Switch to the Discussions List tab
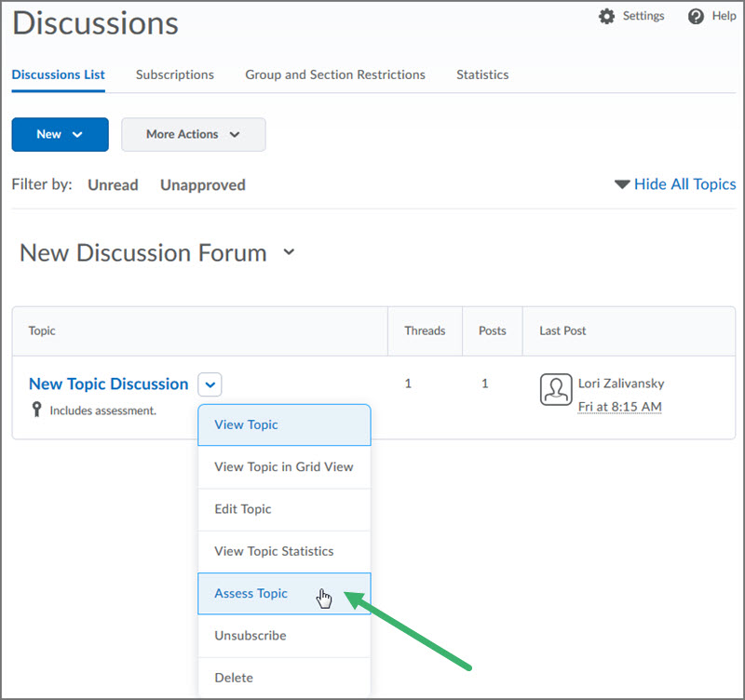This screenshot has width=745, height=700. pyautogui.click(x=59, y=74)
